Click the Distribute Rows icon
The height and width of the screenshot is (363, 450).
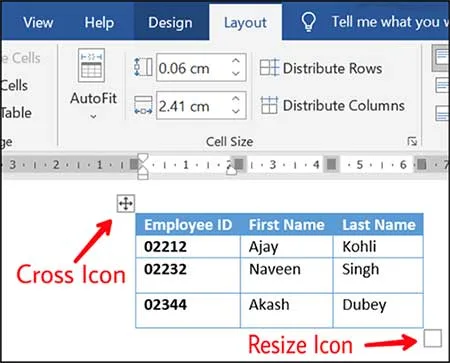(x=269, y=68)
